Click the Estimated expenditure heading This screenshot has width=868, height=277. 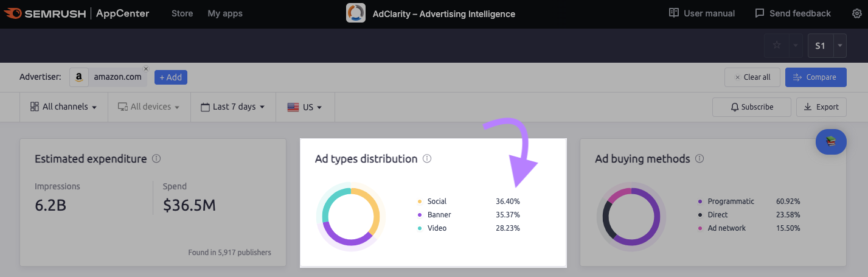pyautogui.click(x=91, y=159)
